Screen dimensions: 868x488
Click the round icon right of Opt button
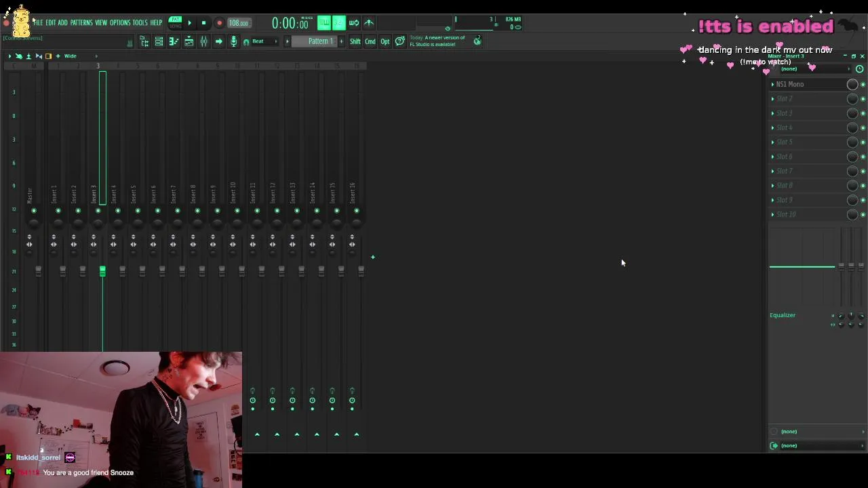tap(399, 41)
